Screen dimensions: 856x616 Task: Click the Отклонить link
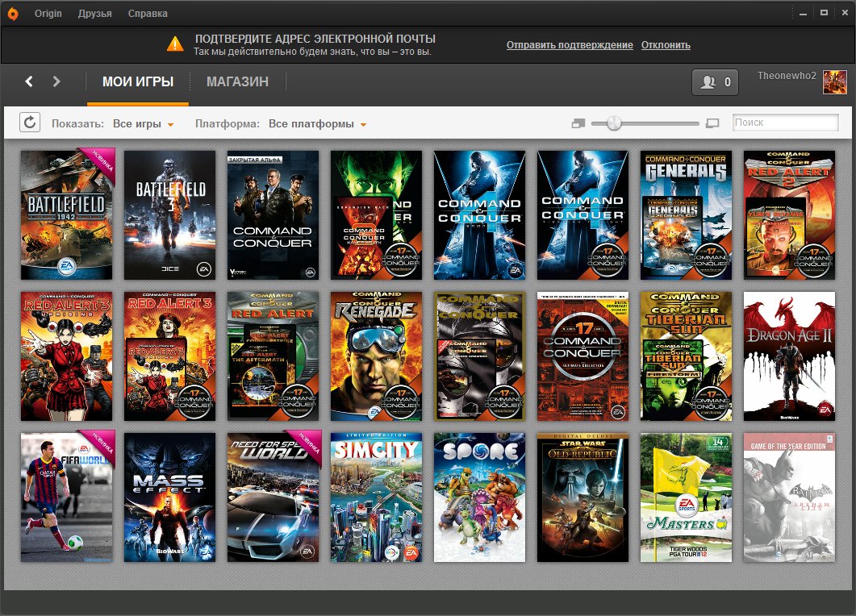pyautogui.click(x=666, y=45)
